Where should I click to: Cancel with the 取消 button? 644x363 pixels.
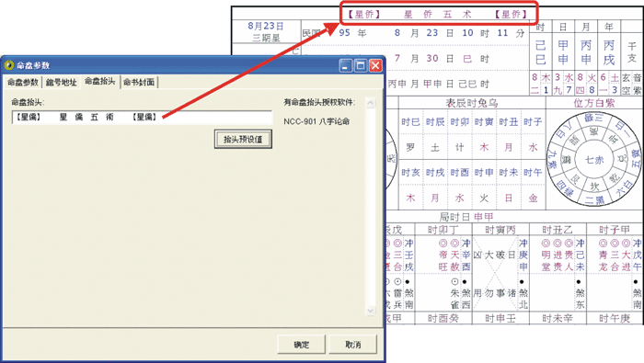click(x=352, y=345)
